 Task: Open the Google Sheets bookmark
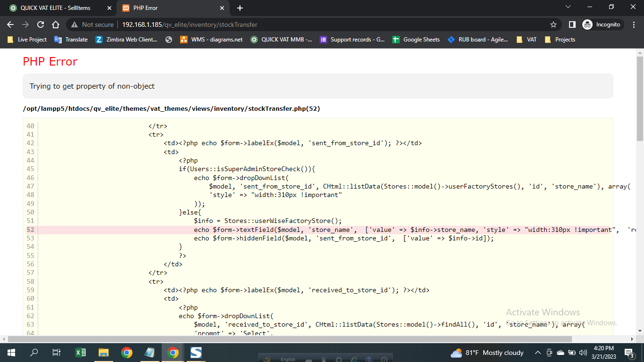[416, 40]
